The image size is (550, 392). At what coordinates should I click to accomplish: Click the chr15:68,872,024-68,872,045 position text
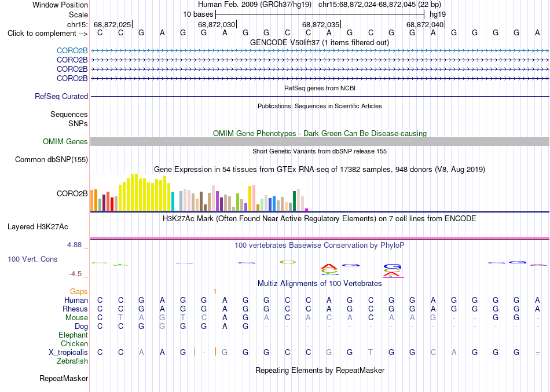pyautogui.click(x=380, y=5)
